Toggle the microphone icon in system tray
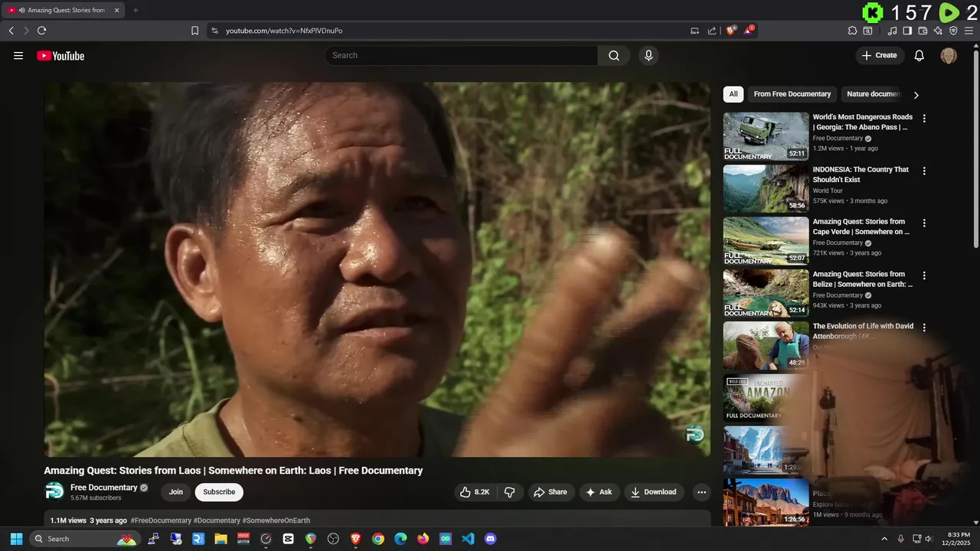This screenshot has width=980, height=551. coord(901,539)
